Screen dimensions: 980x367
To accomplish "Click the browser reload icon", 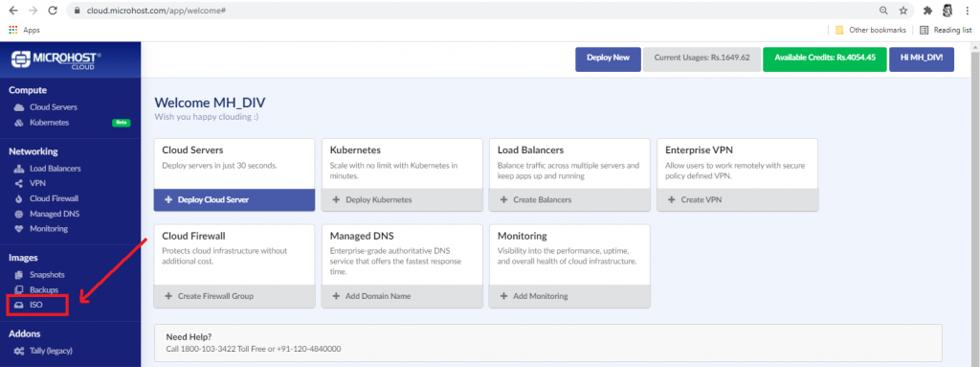I will click(x=53, y=11).
